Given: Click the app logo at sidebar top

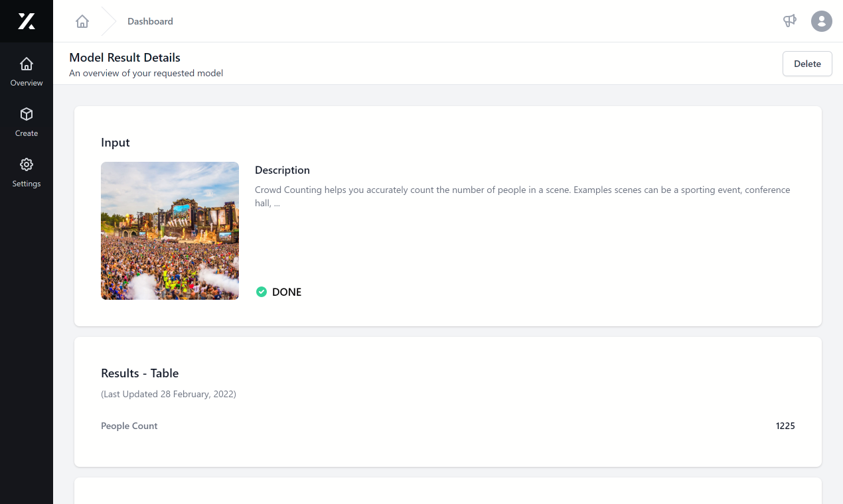Looking at the screenshot, I should click(27, 21).
